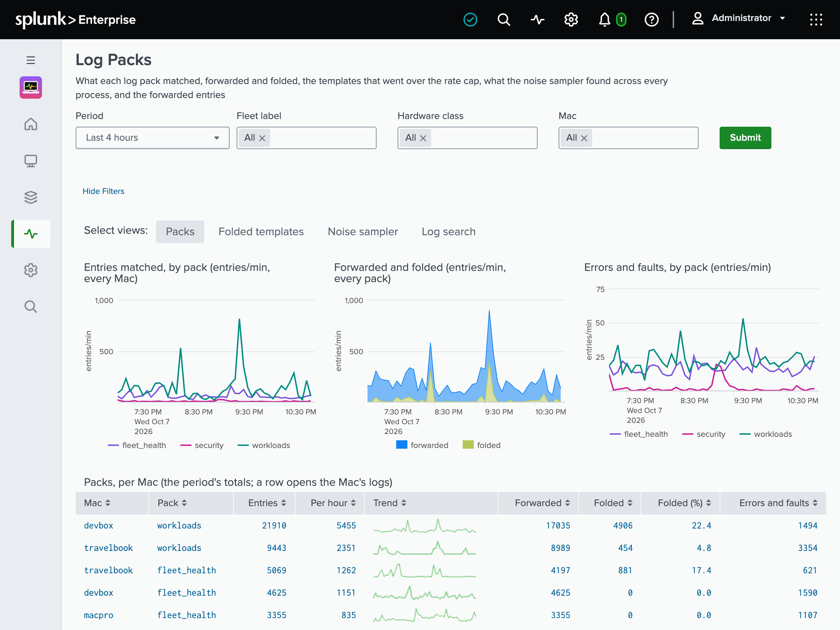
Task: Switch to Folded templates view
Action: point(261,232)
